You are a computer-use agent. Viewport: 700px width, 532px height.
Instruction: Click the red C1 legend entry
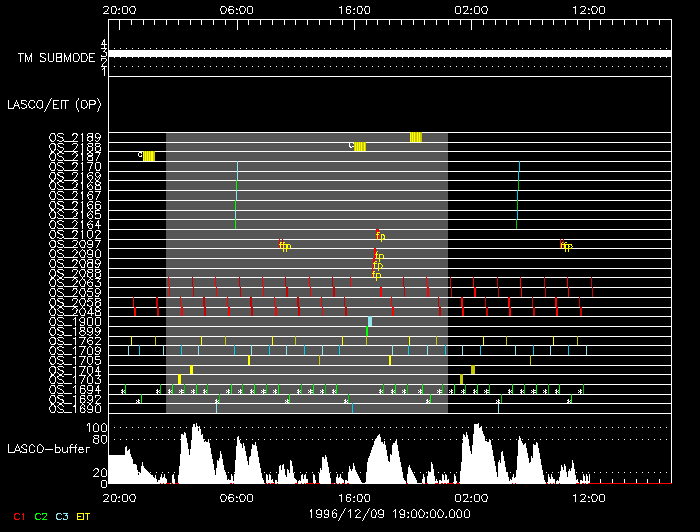[17, 516]
